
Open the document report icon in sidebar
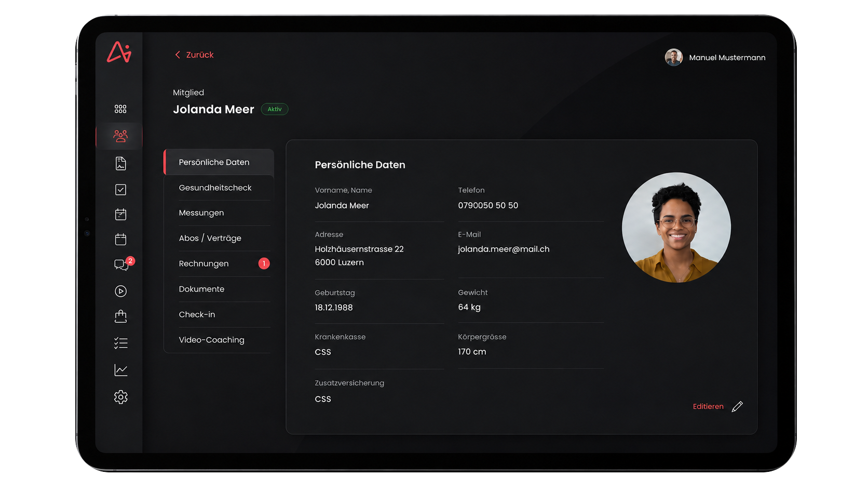point(120,163)
